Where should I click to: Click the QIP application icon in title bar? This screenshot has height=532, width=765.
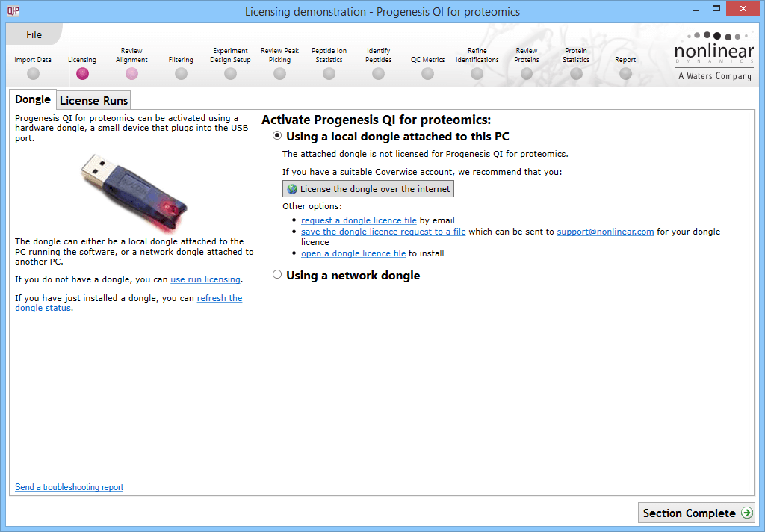(x=13, y=11)
